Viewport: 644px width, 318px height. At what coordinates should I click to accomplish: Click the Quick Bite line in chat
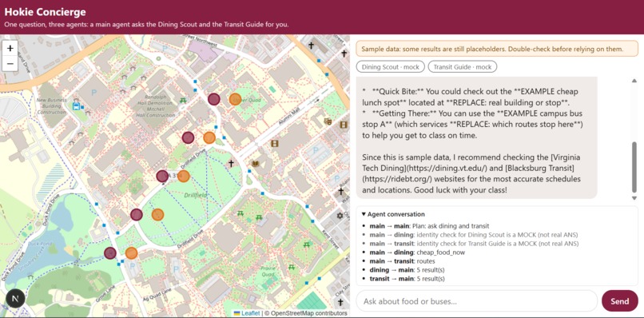point(471,96)
